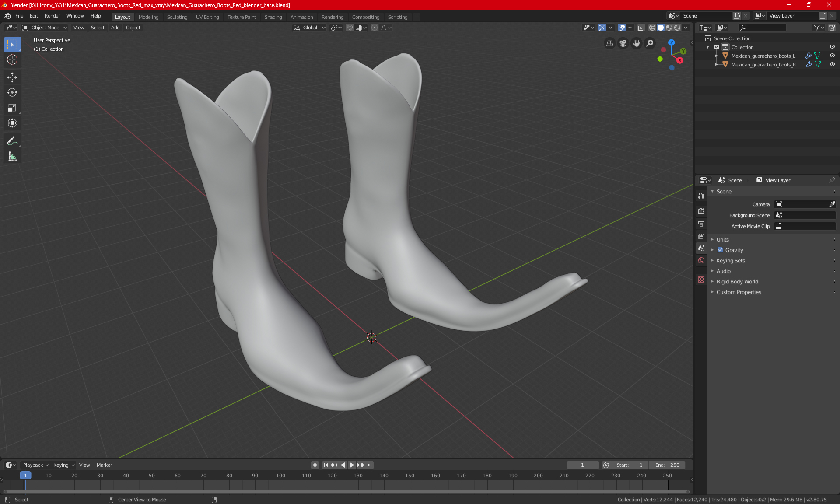Open Global transform orientation dropdown
This screenshot has height=504, width=840.
click(309, 28)
